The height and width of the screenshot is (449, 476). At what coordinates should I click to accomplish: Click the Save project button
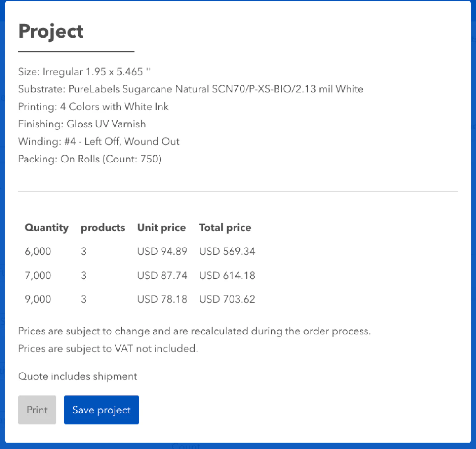(x=101, y=410)
